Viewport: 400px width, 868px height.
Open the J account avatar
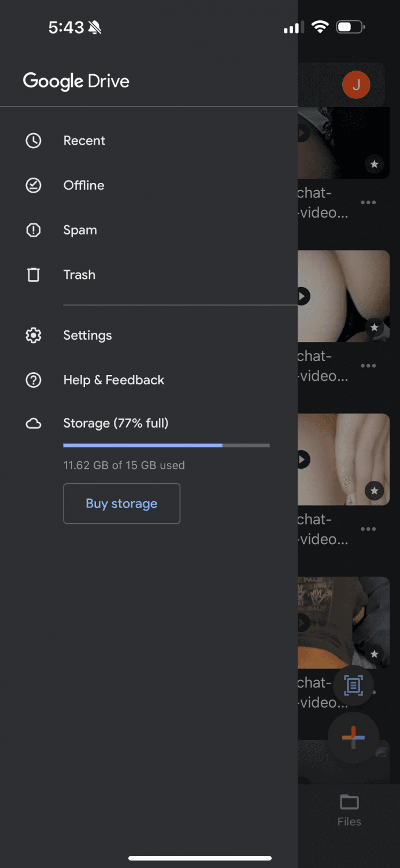pos(356,85)
